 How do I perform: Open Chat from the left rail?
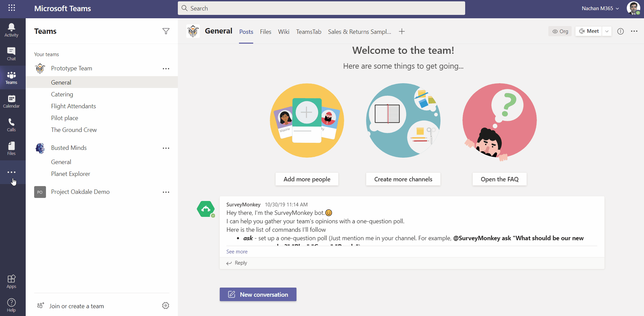[x=11, y=54]
